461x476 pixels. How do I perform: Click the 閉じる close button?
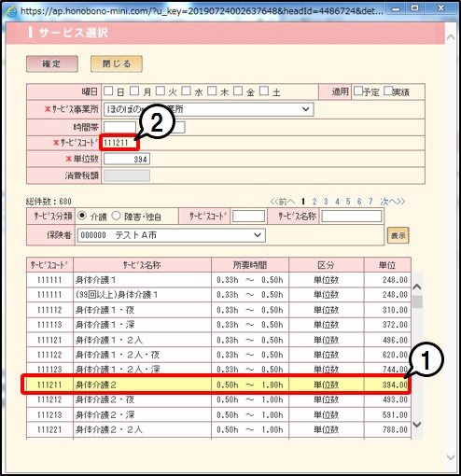point(117,63)
